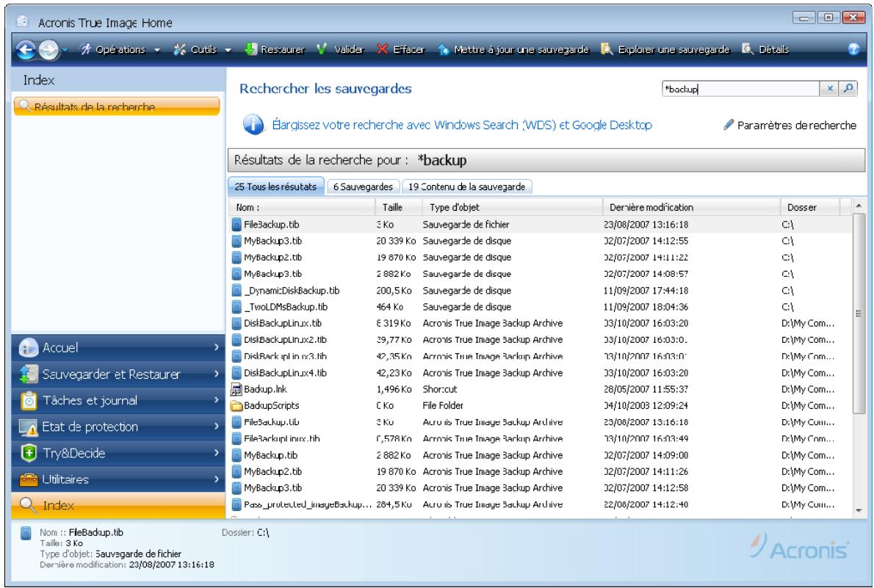Open the navigation history dropdown arrow
Screen dimensions: 874x588
[65, 50]
